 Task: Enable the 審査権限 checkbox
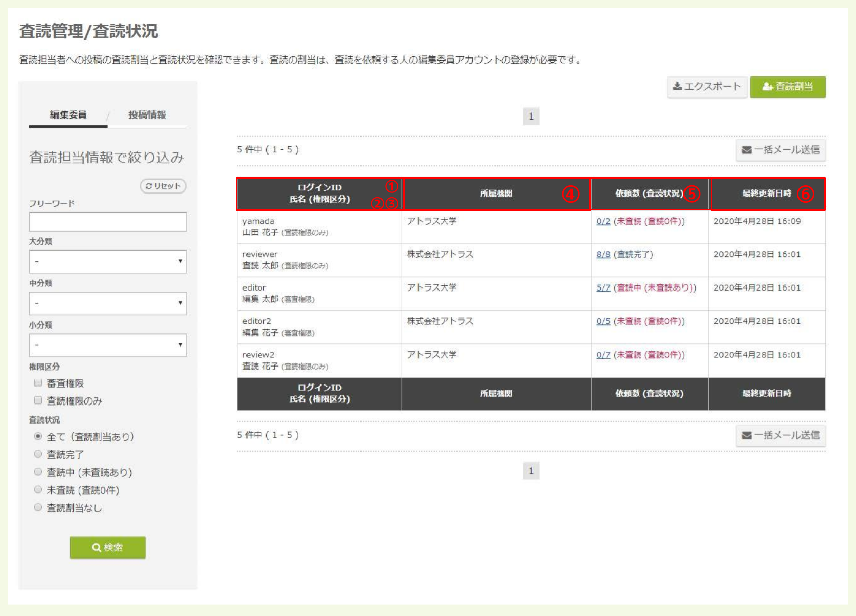(38, 383)
